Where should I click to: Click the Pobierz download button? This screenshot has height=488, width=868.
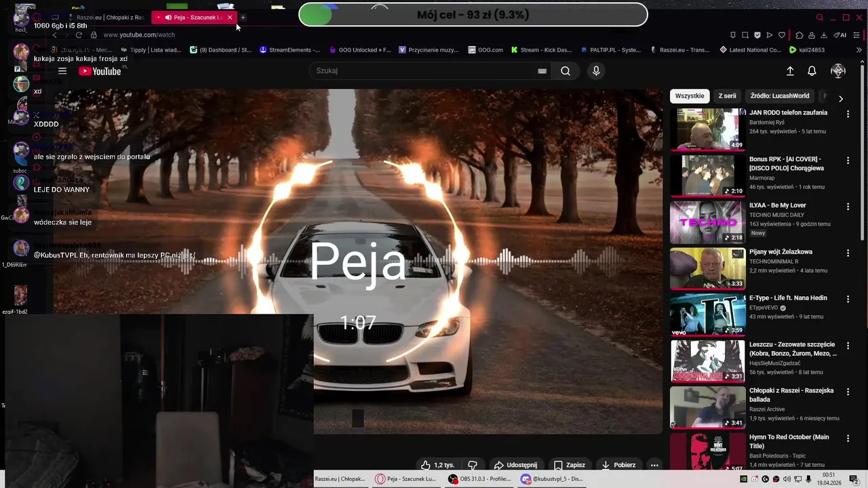pyautogui.click(x=618, y=465)
